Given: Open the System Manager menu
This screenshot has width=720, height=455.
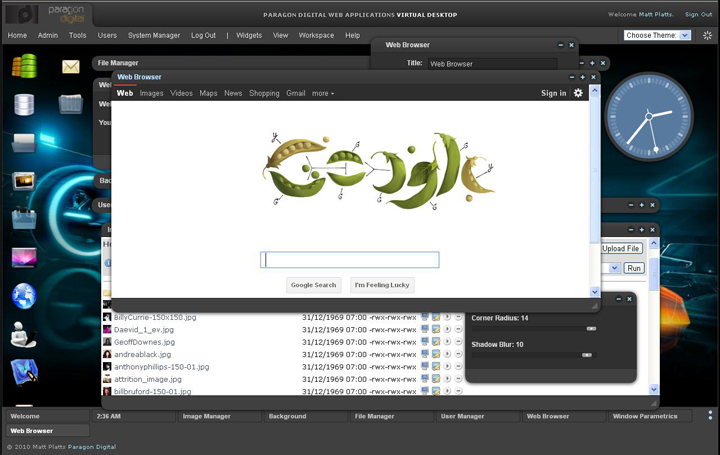Looking at the screenshot, I should [x=154, y=35].
